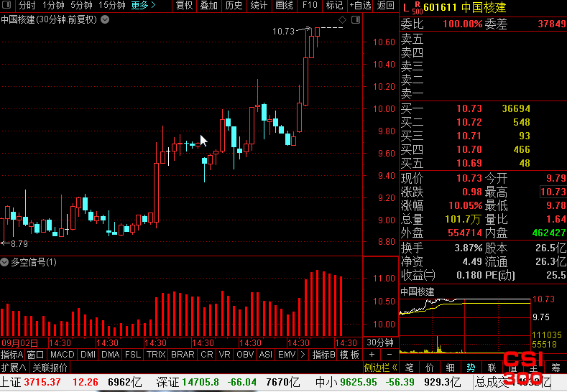Select the ASI indicator
The width and height of the screenshot is (567, 392).
coord(266,355)
